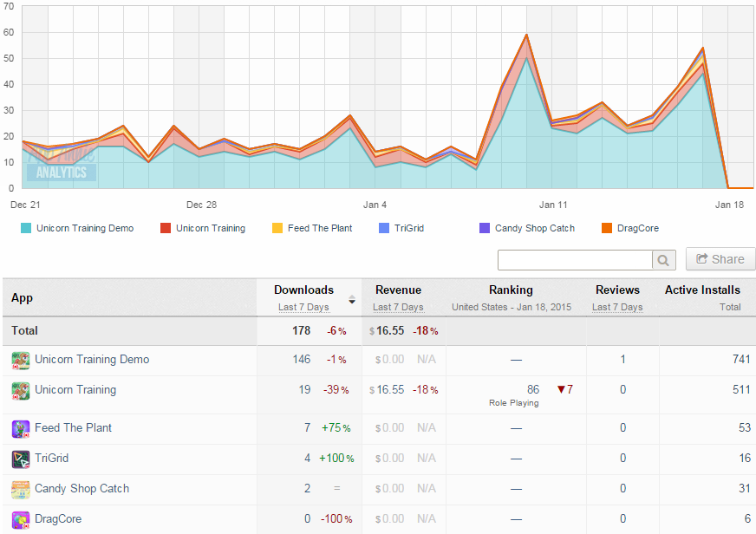756x534 pixels.
Task: Toggle Unicorn Training red legend swatch
Action: click(x=166, y=228)
